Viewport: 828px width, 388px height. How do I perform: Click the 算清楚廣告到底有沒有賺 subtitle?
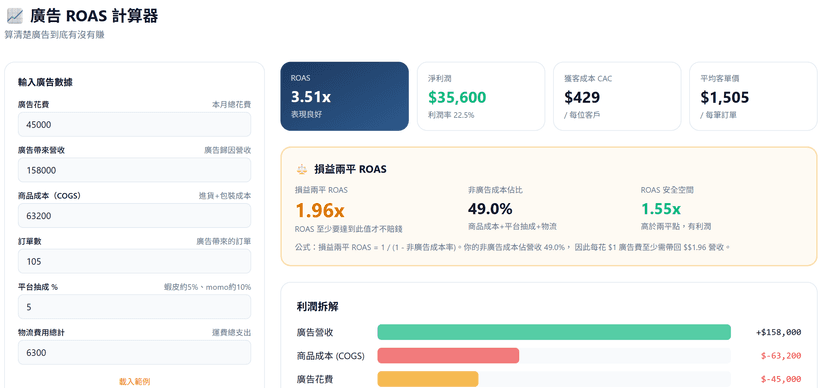tap(54, 35)
